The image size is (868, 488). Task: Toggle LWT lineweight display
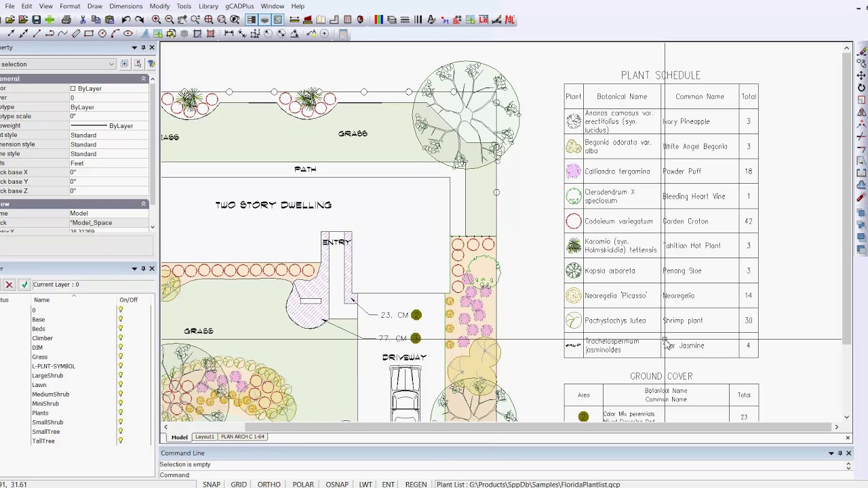pos(366,485)
